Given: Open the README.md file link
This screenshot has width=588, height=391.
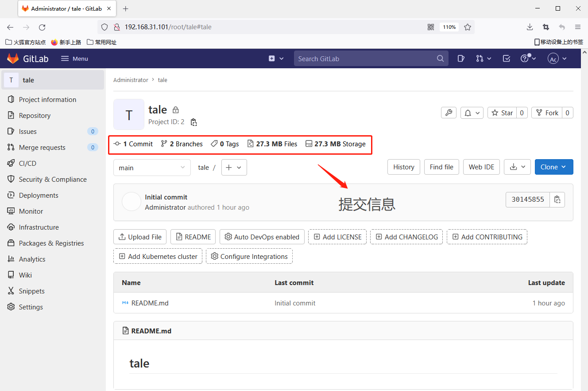Looking at the screenshot, I should (150, 303).
